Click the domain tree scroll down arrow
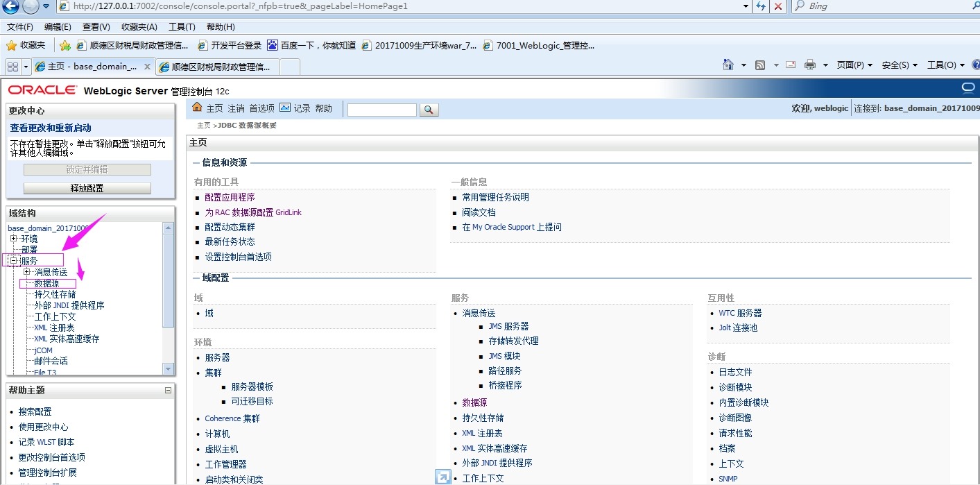Screen dimensions: 980x485 pyautogui.click(x=168, y=369)
